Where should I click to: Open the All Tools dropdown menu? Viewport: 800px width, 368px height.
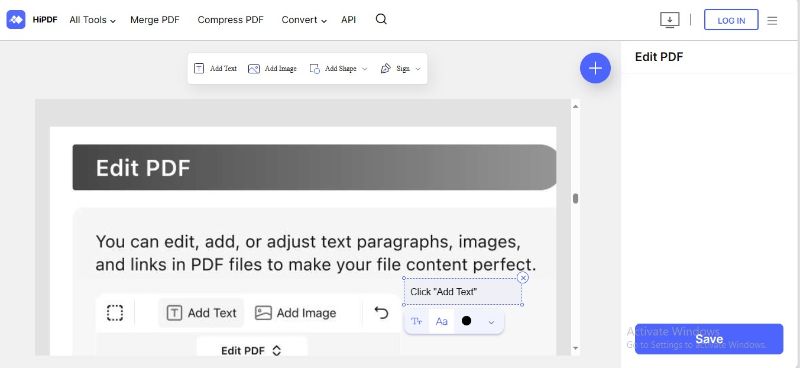[92, 20]
